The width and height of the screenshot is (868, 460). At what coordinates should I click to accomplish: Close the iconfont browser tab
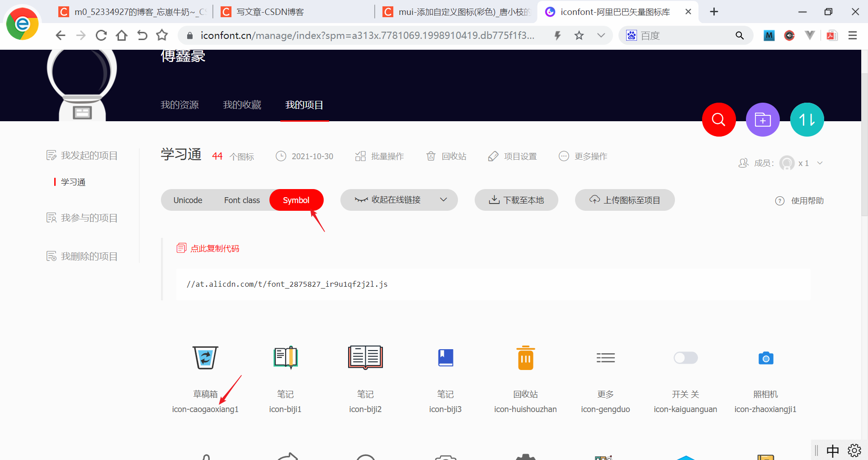pyautogui.click(x=688, y=12)
